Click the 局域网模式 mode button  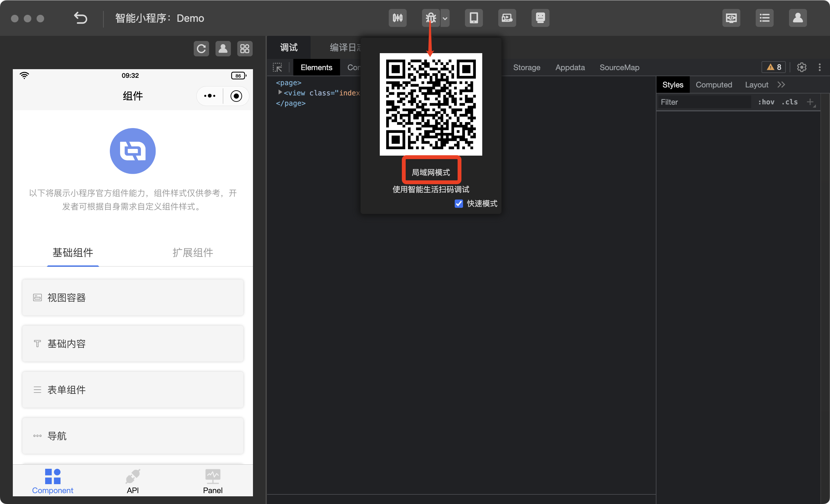(x=431, y=172)
